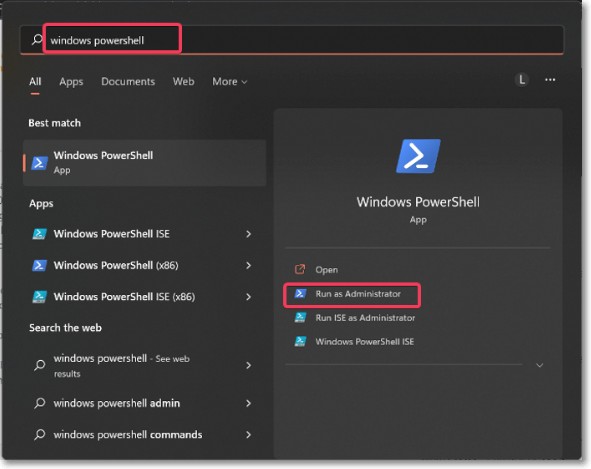
Task: Launch Windows PowerShell ISE from actions list
Action: click(364, 342)
